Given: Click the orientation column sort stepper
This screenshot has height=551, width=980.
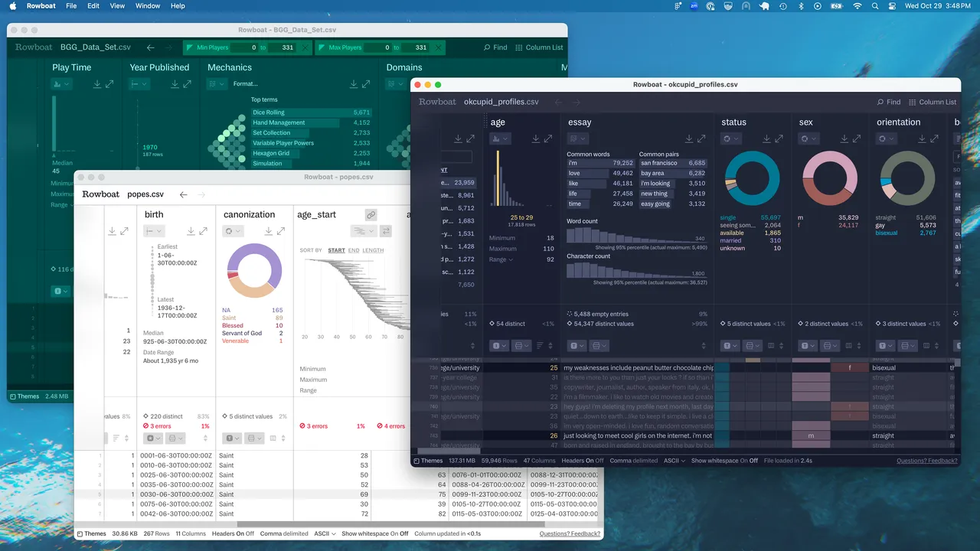Looking at the screenshot, I should 936,346.
